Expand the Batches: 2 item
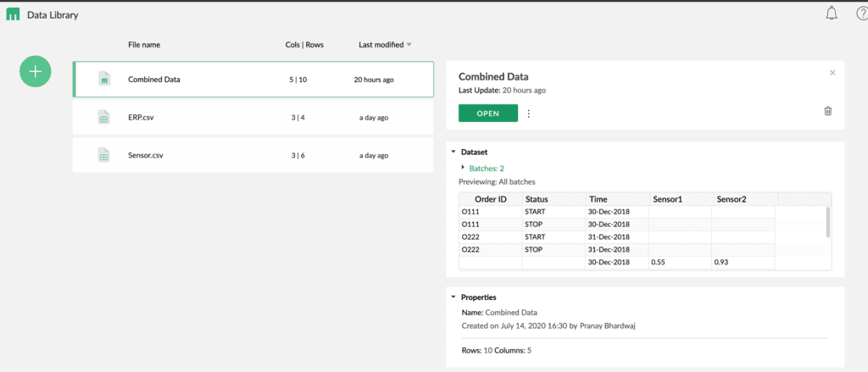 tap(464, 167)
